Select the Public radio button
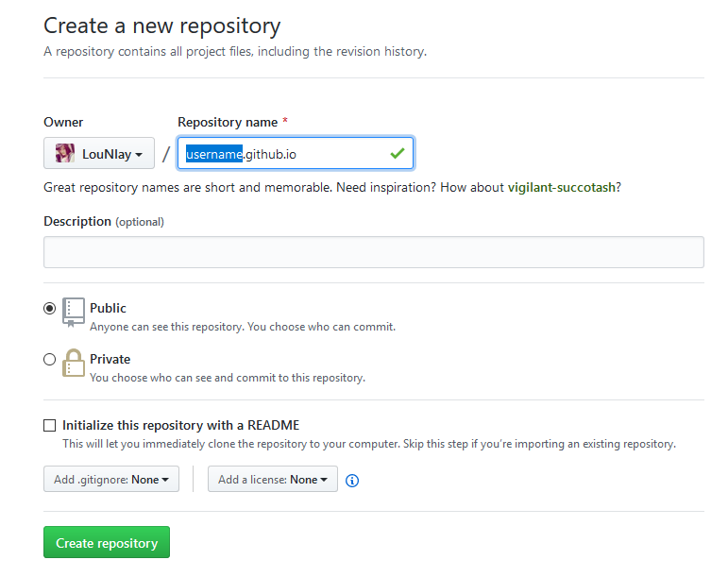728x577 pixels. click(x=50, y=308)
